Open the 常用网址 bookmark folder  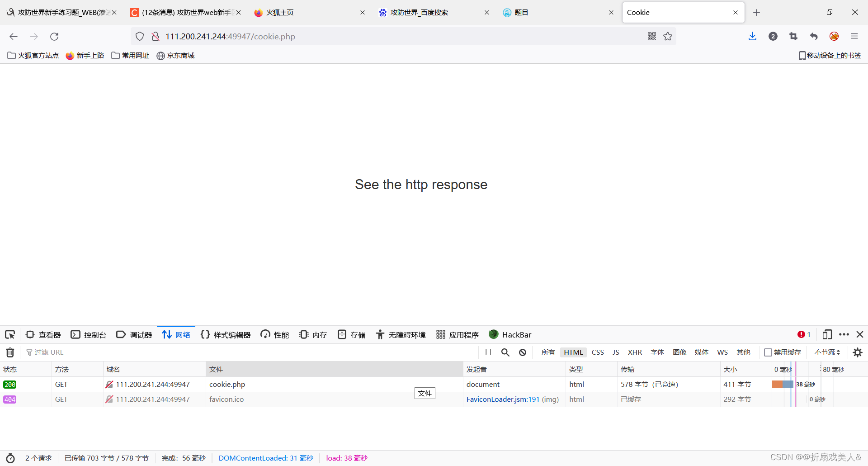point(130,56)
